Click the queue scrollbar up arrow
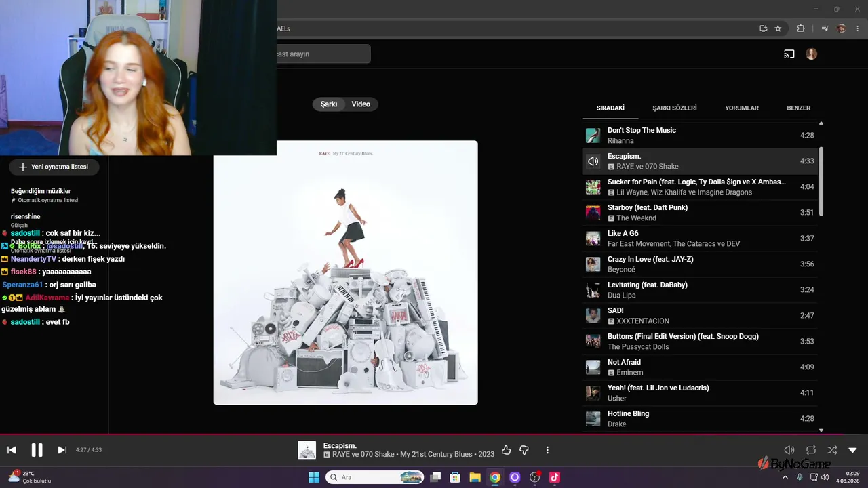This screenshot has height=488, width=868. [x=821, y=123]
